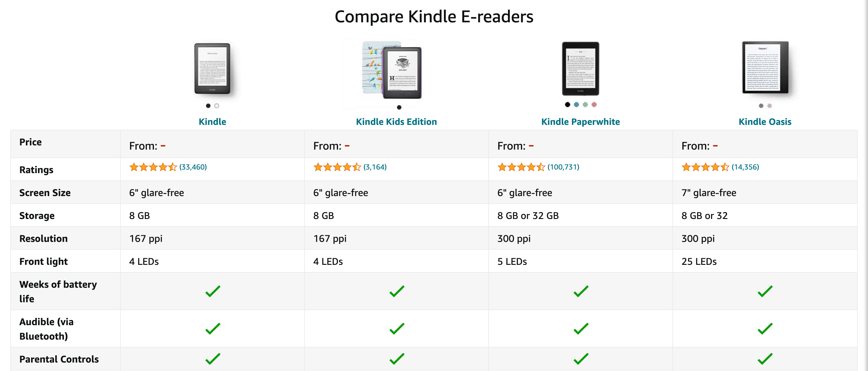The image size is (868, 371).
Task: Open the Kindle product link
Action: click(212, 122)
